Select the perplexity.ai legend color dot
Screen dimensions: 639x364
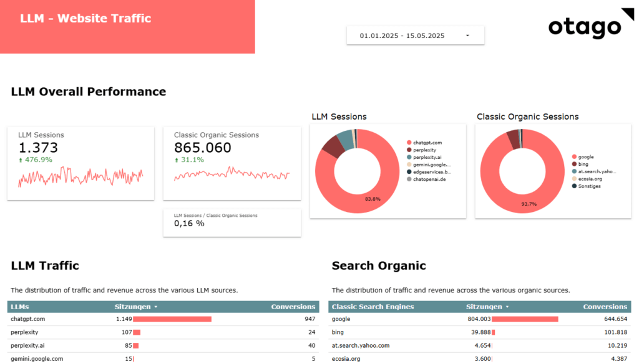409,157
